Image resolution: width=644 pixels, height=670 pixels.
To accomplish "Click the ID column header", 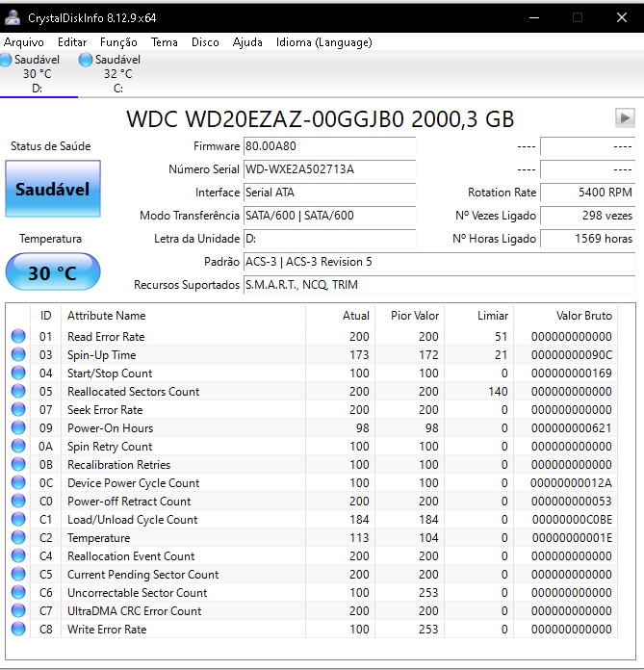I will 46,316.
